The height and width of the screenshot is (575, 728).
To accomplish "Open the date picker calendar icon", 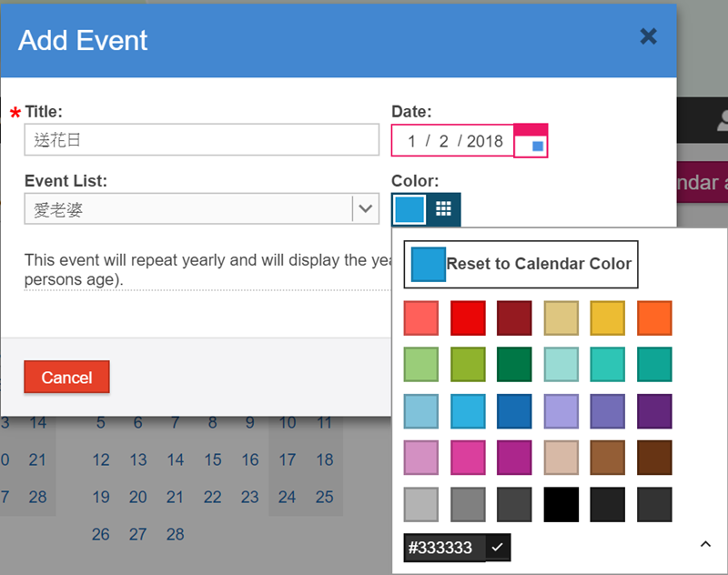I will click(x=531, y=141).
